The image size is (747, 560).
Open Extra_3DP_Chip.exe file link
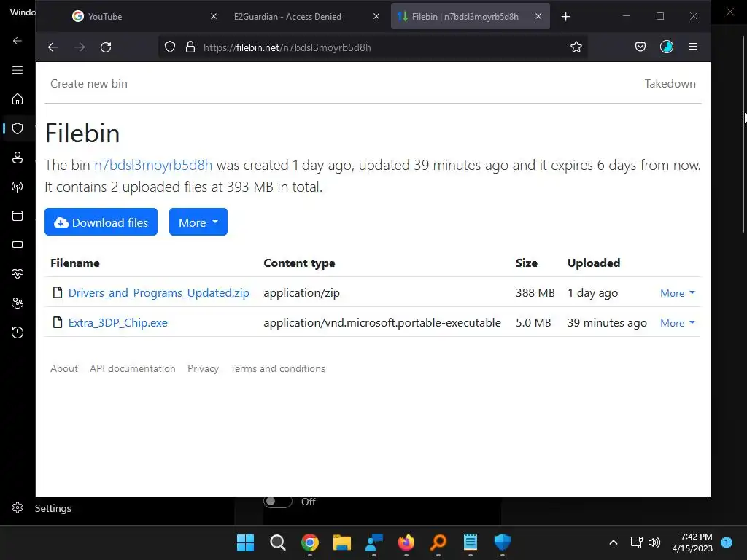click(117, 323)
